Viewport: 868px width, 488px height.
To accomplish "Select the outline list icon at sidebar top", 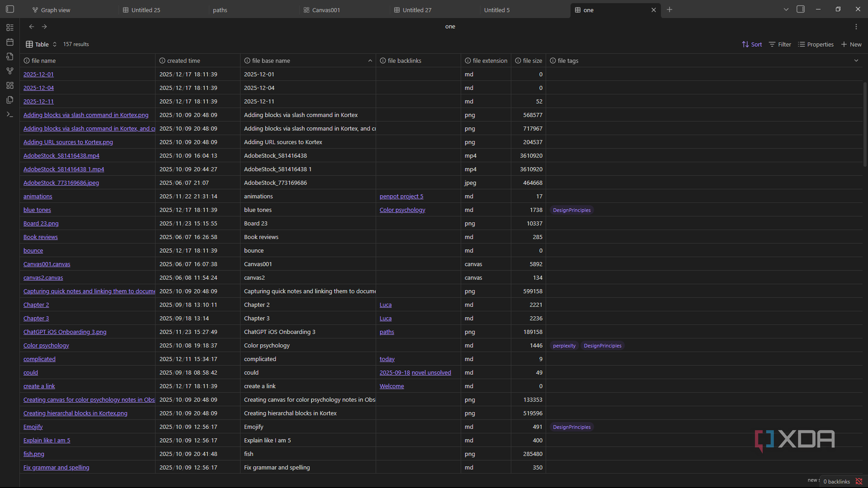I will (x=9, y=27).
